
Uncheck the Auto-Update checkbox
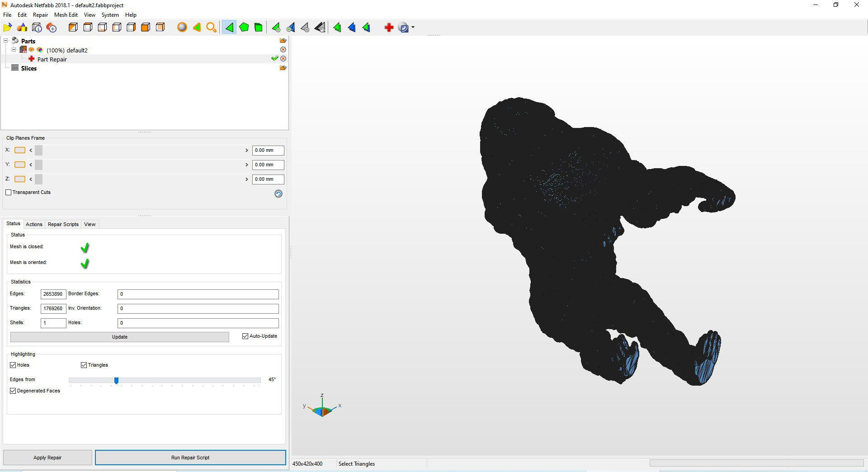[x=245, y=336]
